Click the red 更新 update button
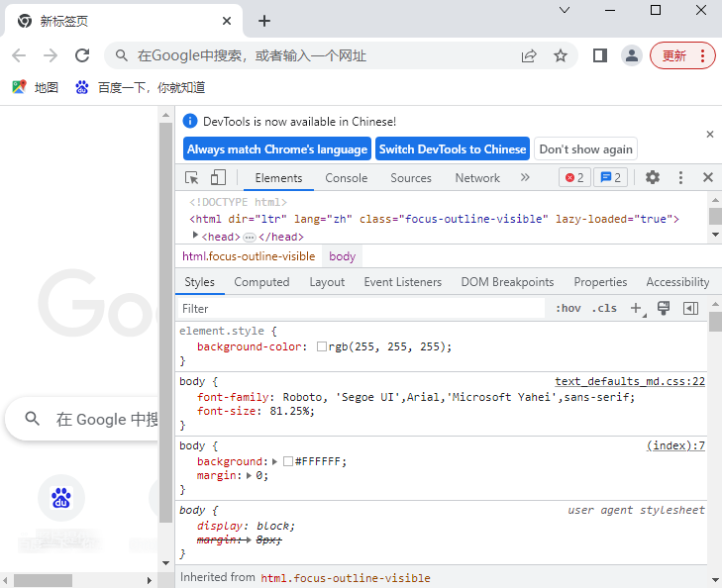The height and width of the screenshot is (588, 722). click(x=682, y=55)
